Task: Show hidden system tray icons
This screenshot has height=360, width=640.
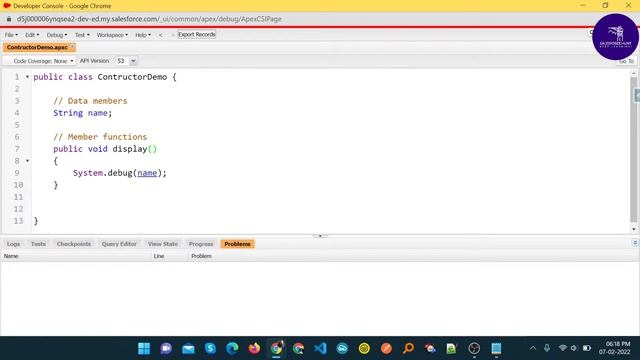Action: pos(533,348)
